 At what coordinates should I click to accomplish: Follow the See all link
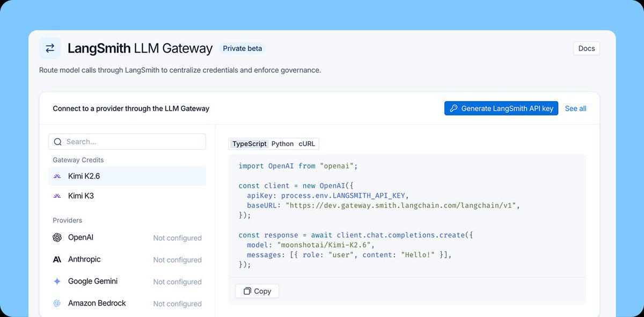tap(575, 109)
